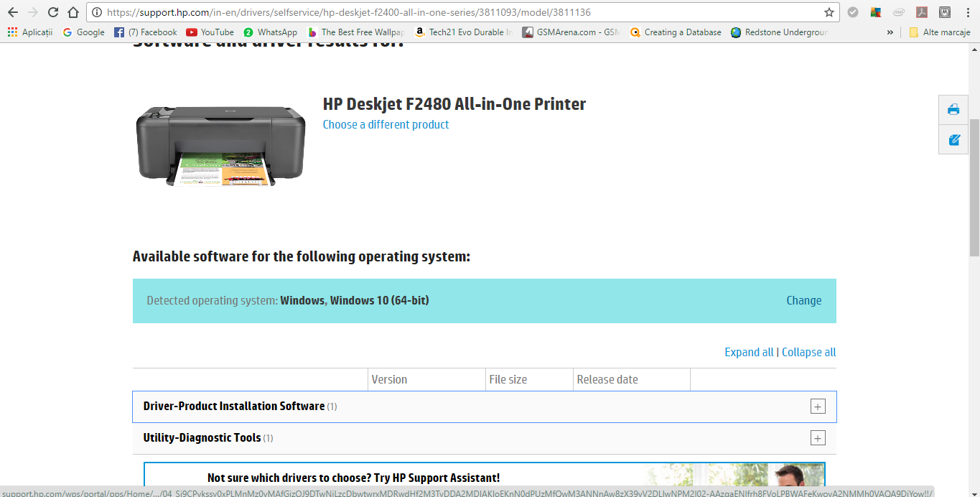The height and width of the screenshot is (497, 980).
Task: Click the grey checkmark extension icon
Action: [x=853, y=12]
